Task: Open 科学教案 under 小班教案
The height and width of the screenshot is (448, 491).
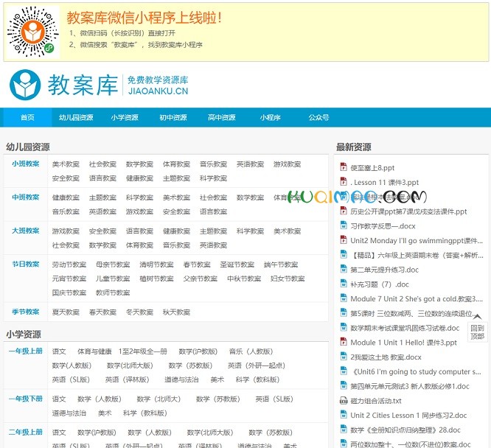Action: tap(213, 178)
